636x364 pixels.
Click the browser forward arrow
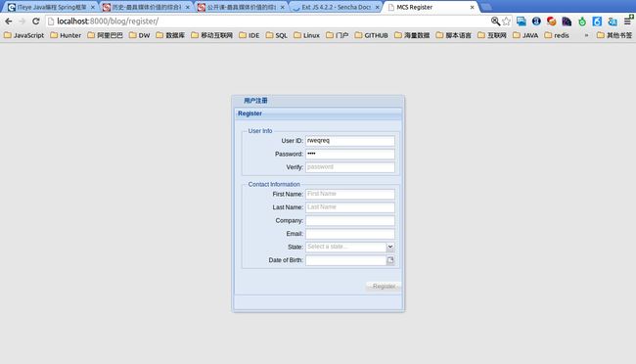tap(22, 22)
